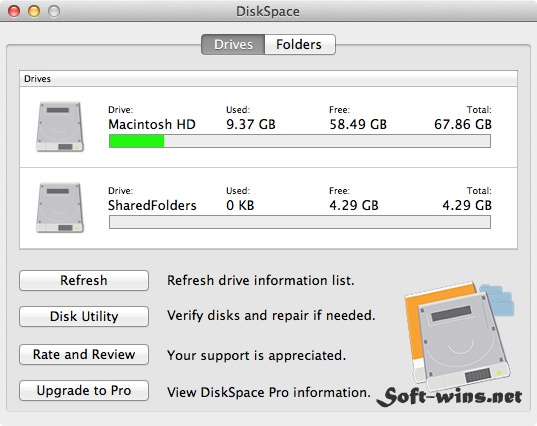Switch to the Folders tab
The height and width of the screenshot is (426, 537).
(x=300, y=44)
